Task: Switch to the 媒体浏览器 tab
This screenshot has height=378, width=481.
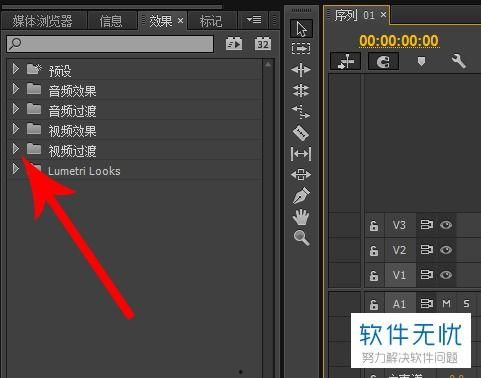Action: [x=43, y=21]
